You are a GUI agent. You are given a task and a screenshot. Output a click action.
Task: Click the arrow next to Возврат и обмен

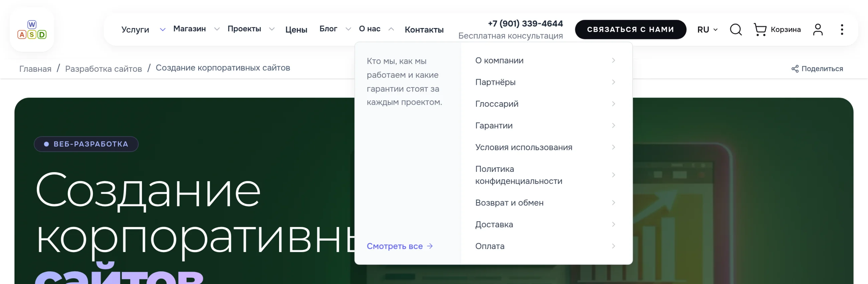(x=613, y=203)
